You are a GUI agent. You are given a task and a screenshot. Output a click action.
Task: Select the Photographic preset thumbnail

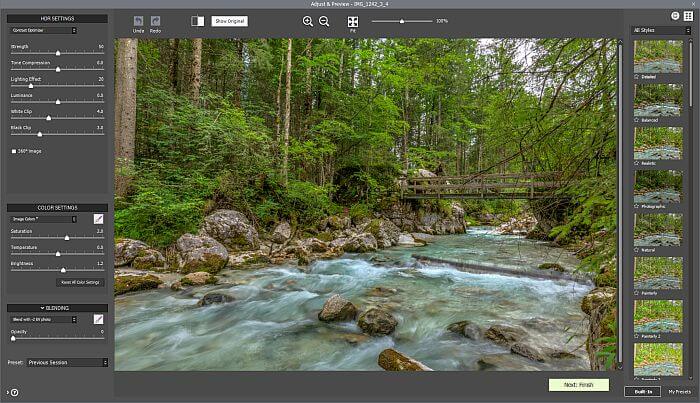point(658,187)
